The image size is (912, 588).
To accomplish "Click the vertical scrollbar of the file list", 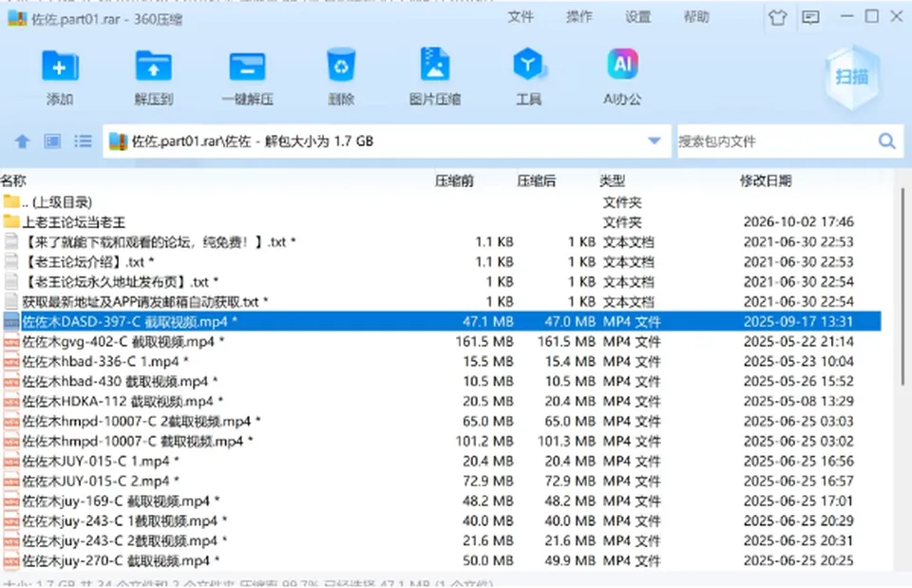I will coord(902,286).
